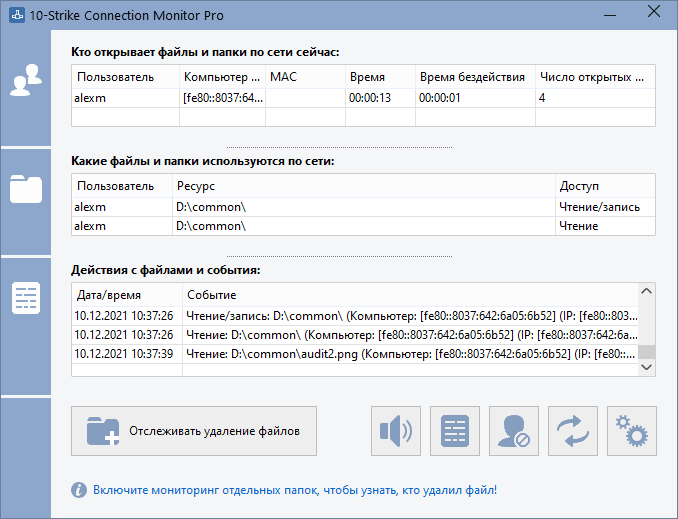Click the blocked user icon button
This screenshot has width=678, height=519.
coord(514,431)
